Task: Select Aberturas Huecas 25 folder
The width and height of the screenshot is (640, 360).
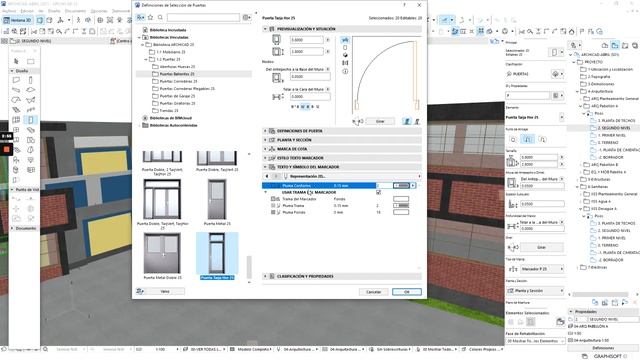Action: [x=177, y=67]
